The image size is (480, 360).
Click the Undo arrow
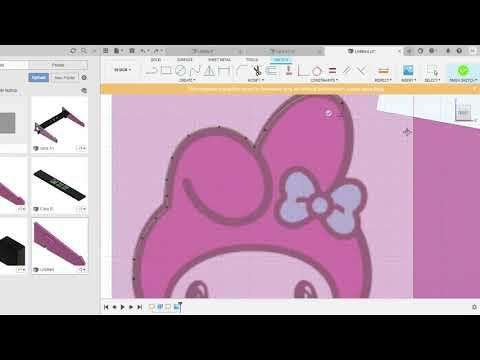tap(143, 51)
